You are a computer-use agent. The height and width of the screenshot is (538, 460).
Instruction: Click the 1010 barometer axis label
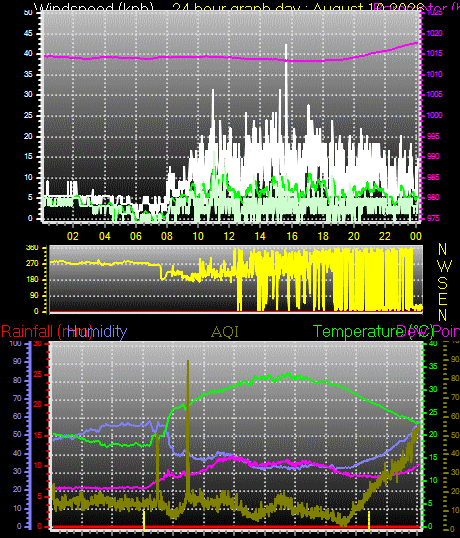click(x=434, y=74)
